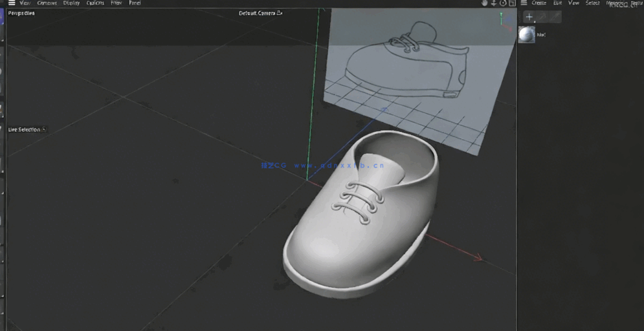This screenshot has width=644, height=331.
Task: Open the material manager Create menu
Action: 539,3
